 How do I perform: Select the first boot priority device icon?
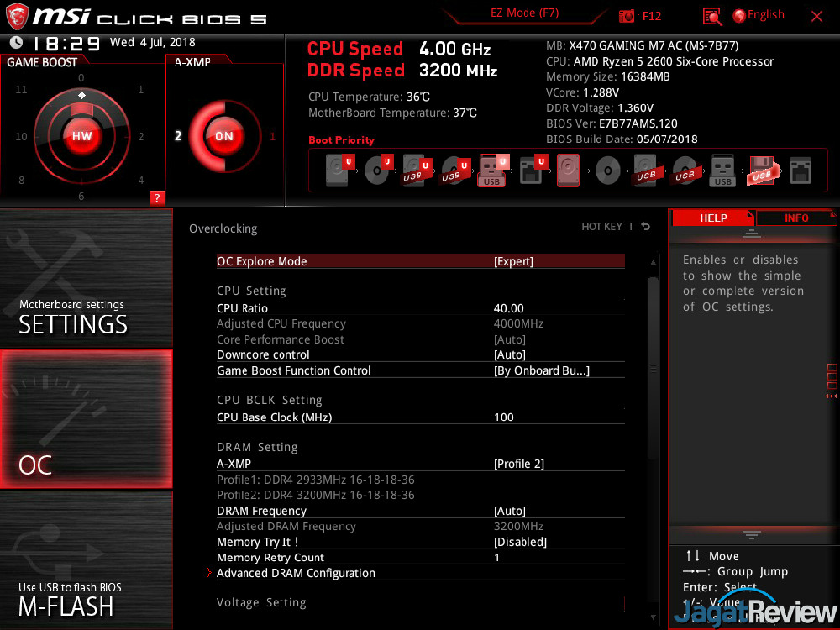337,171
